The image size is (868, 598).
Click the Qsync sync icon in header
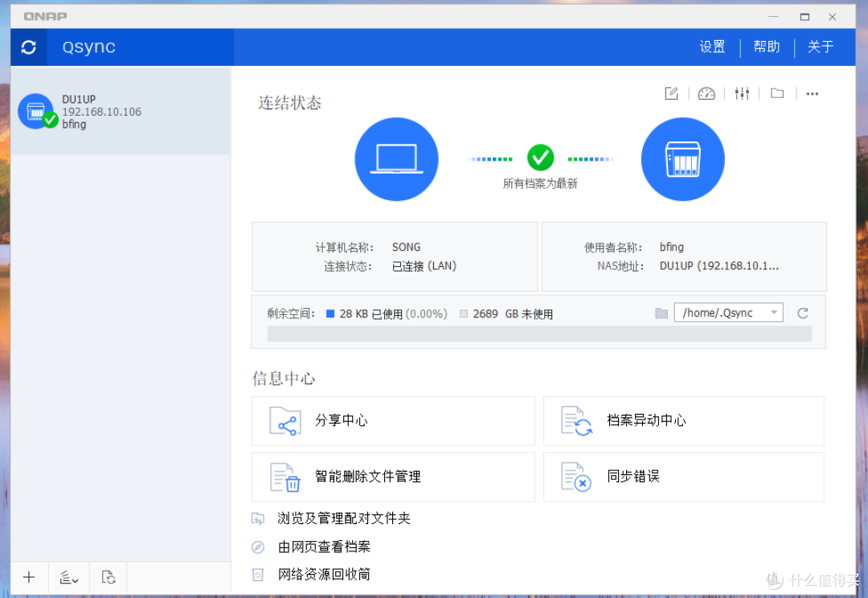(x=29, y=47)
